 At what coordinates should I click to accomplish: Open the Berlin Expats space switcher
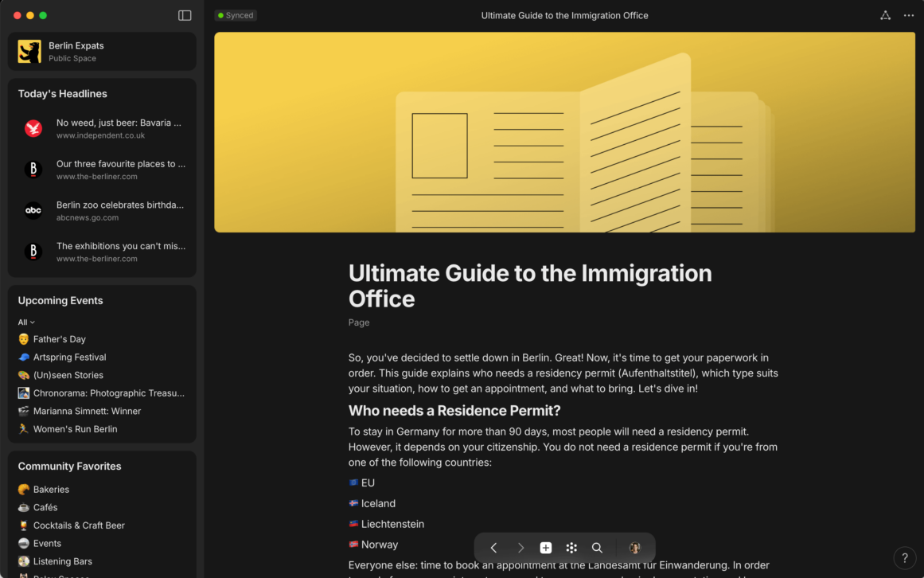(x=102, y=52)
